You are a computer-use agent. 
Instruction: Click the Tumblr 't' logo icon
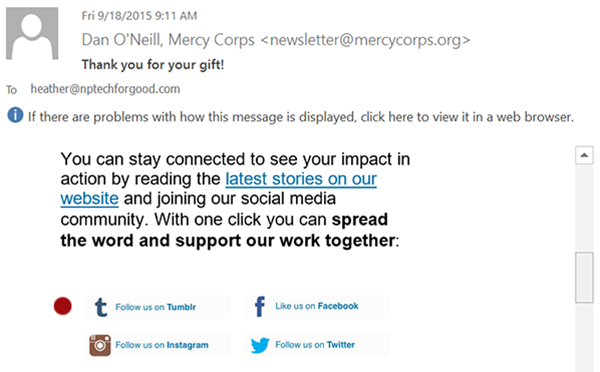tap(101, 307)
